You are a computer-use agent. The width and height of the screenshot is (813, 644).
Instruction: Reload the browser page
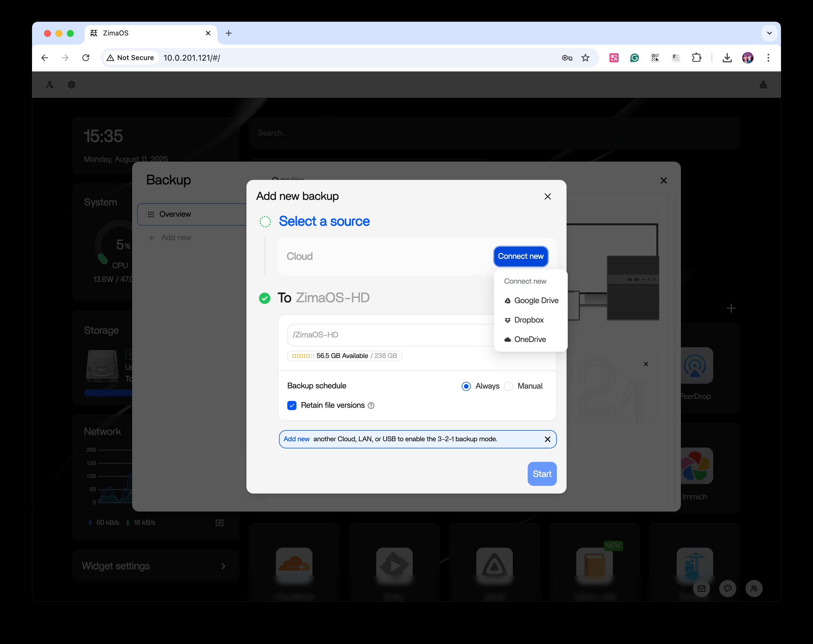click(86, 58)
